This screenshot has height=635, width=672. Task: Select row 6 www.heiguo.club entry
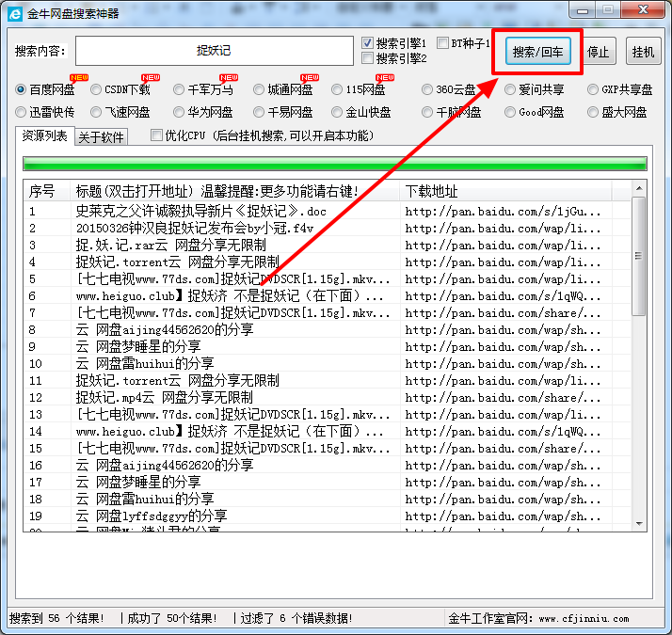click(327, 296)
